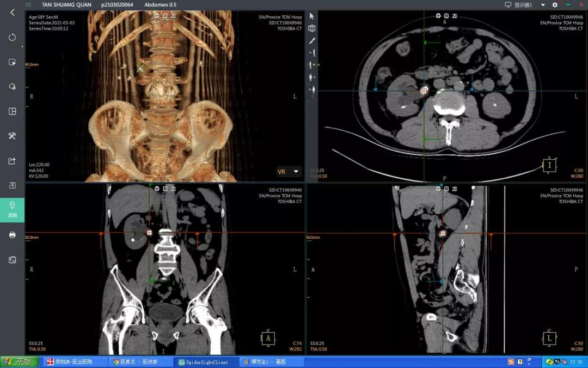Click the reset/rotate circular arrow icon

(x=12, y=38)
